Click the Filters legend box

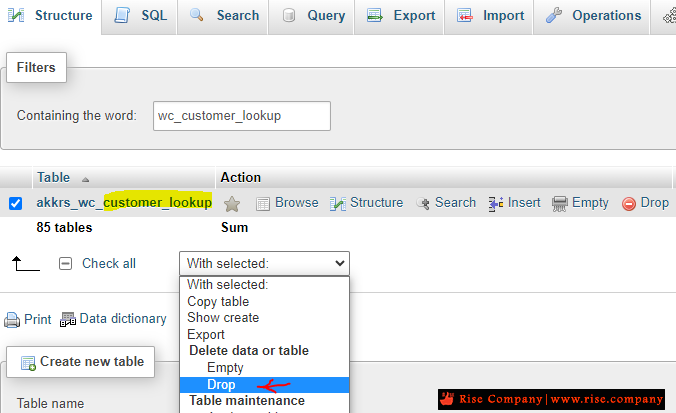click(36, 67)
